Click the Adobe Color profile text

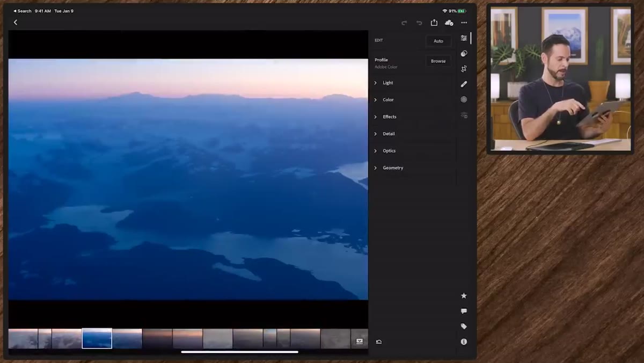(386, 67)
